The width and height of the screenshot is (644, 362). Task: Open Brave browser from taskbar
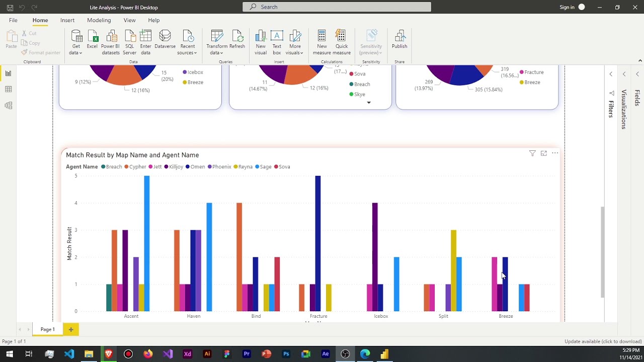(x=109, y=354)
